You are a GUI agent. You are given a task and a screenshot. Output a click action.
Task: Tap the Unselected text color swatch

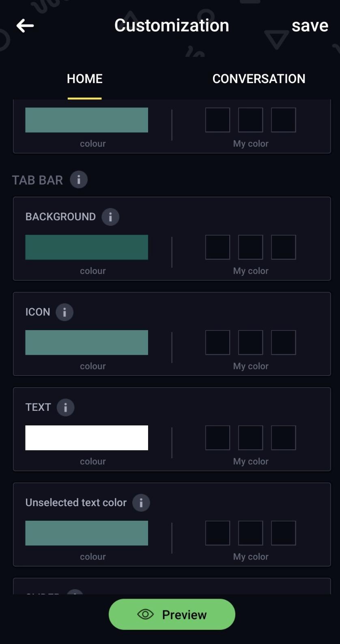[x=86, y=533]
